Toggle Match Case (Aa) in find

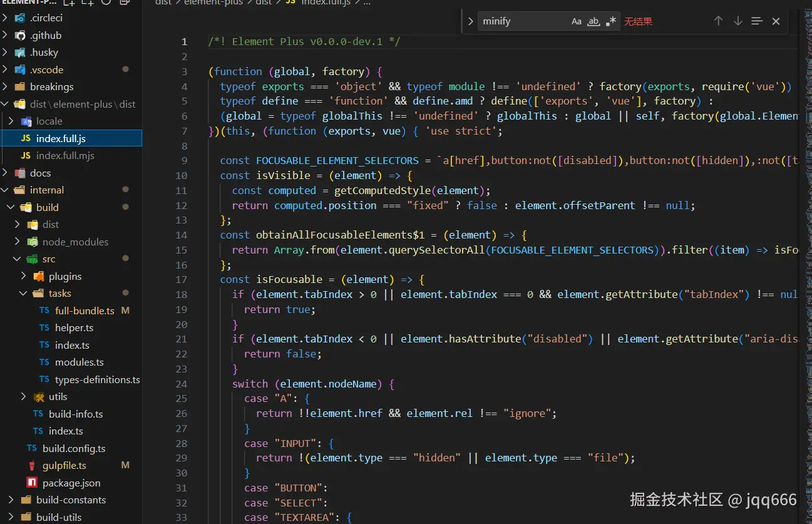click(x=577, y=21)
